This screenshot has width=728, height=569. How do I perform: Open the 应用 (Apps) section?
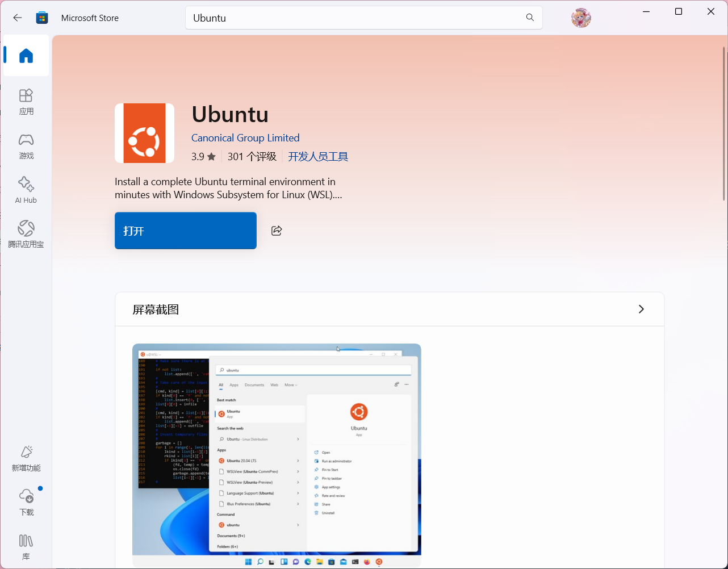(26, 102)
